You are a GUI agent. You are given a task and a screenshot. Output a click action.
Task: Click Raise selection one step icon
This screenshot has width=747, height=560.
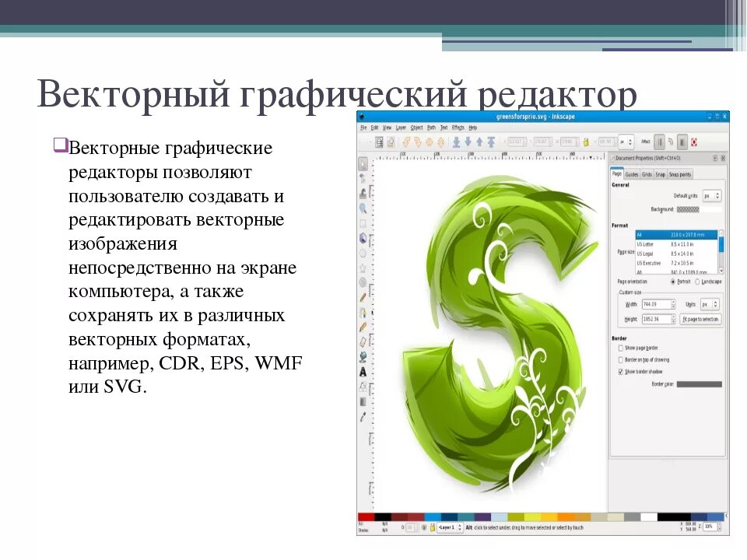479,142
